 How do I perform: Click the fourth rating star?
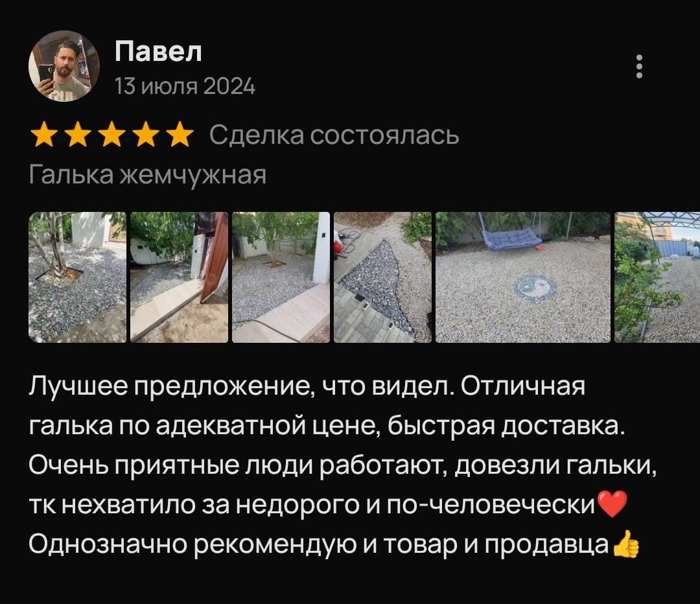(146, 135)
